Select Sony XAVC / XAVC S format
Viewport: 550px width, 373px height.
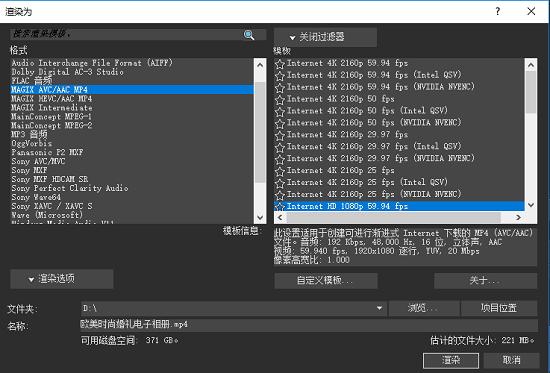pos(132,206)
